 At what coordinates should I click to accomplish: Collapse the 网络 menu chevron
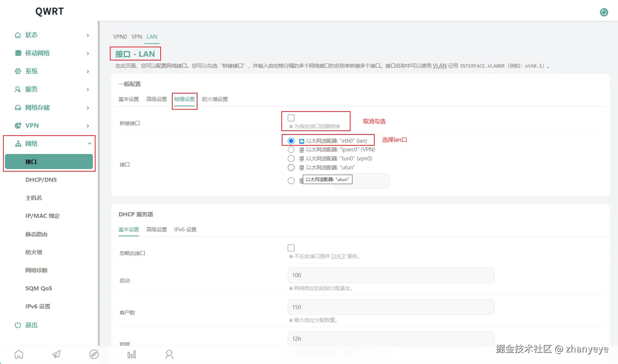pyautogui.click(x=90, y=143)
